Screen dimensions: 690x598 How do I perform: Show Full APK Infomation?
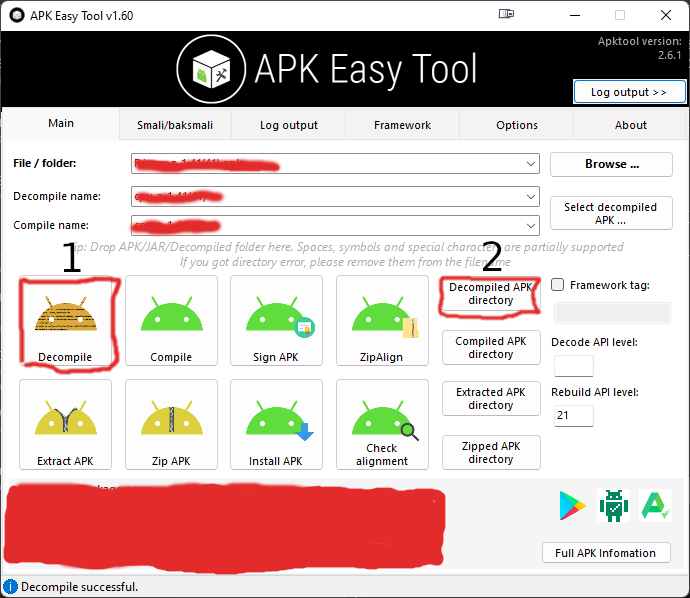point(606,553)
